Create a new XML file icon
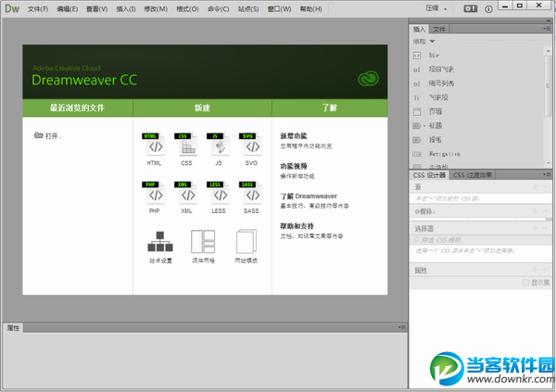Image resolution: width=556 pixels, height=392 pixels. [x=186, y=193]
